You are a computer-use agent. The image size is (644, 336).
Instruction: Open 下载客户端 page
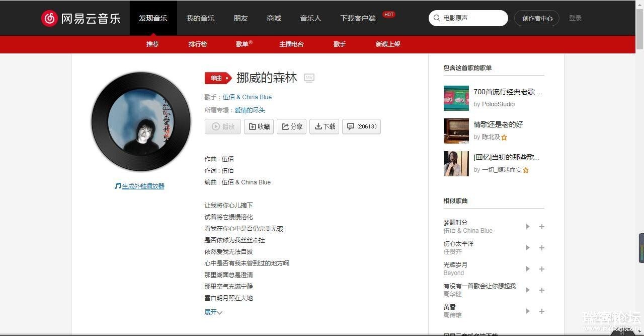pyautogui.click(x=358, y=18)
